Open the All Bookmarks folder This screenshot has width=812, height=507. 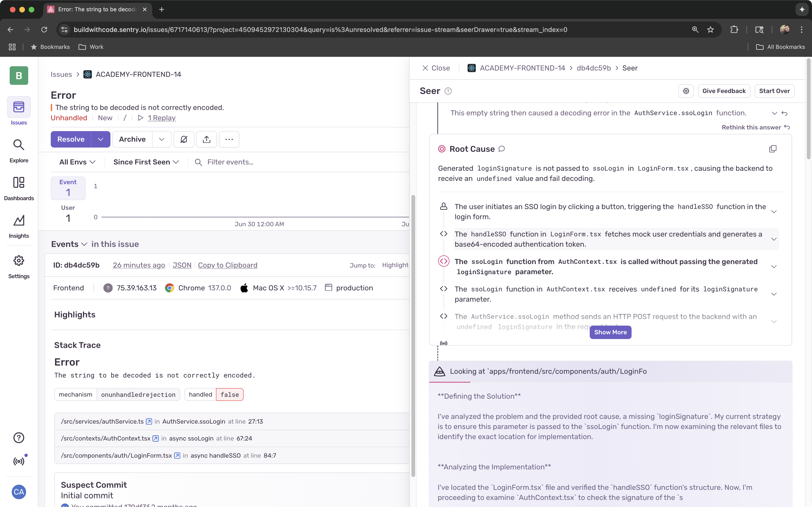(780, 47)
